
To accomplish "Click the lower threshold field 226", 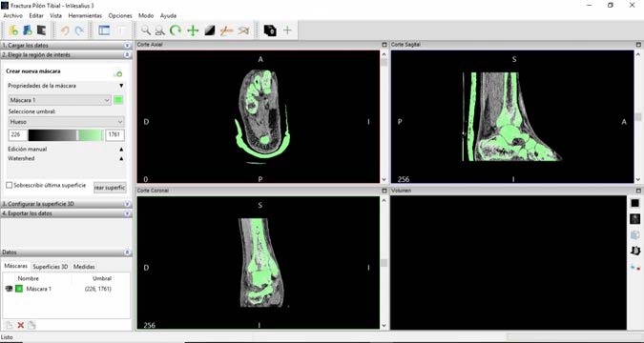I will 18,135.
